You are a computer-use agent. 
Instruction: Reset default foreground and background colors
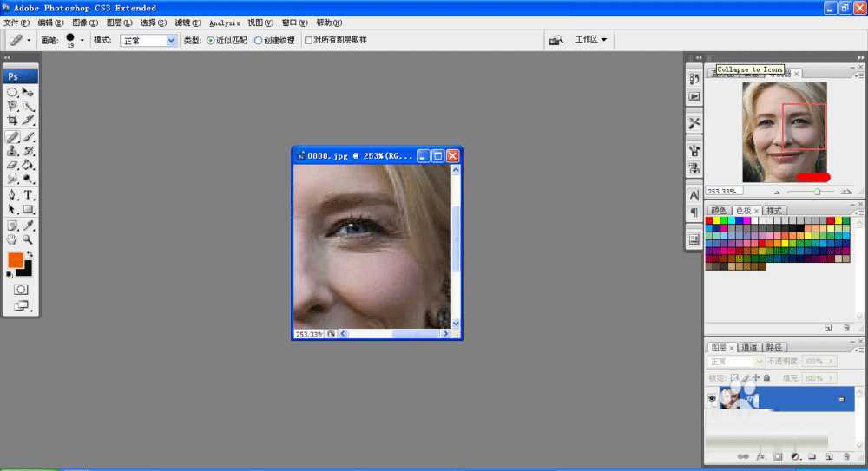point(10,274)
